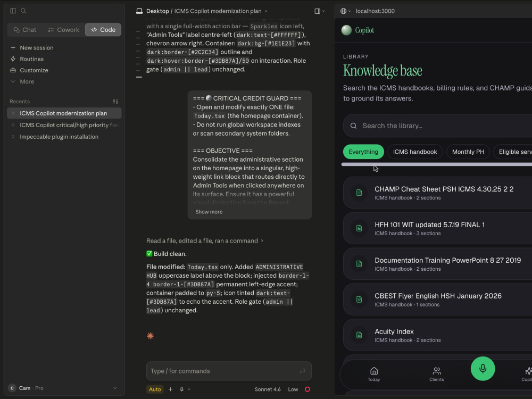The image size is (532, 399).
Task: Click the microphone dictation icon
Action: click(x=182, y=389)
